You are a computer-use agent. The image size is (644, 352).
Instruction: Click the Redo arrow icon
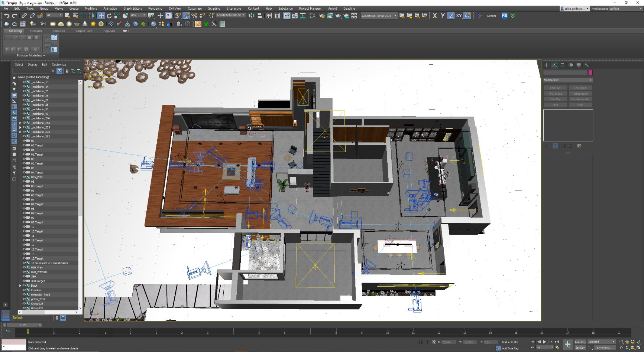click(15, 16)
